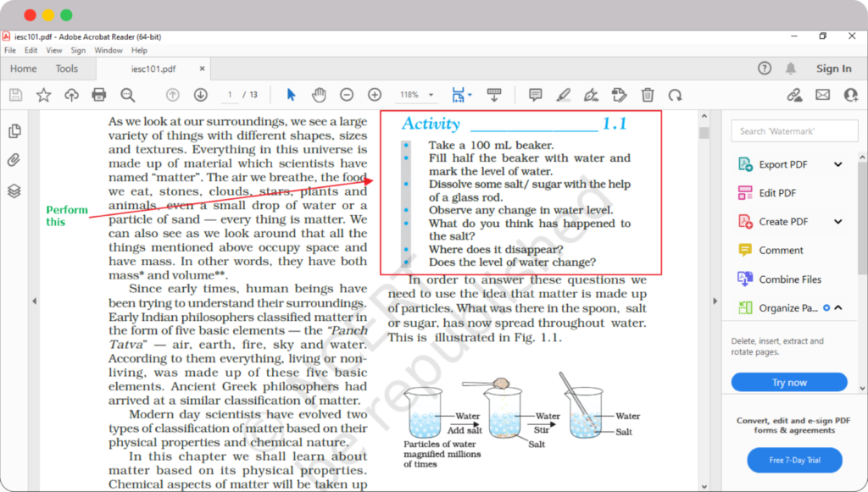Click the zoom out minus icon
This screenshot has width=868, height=492.
point(347,95)
